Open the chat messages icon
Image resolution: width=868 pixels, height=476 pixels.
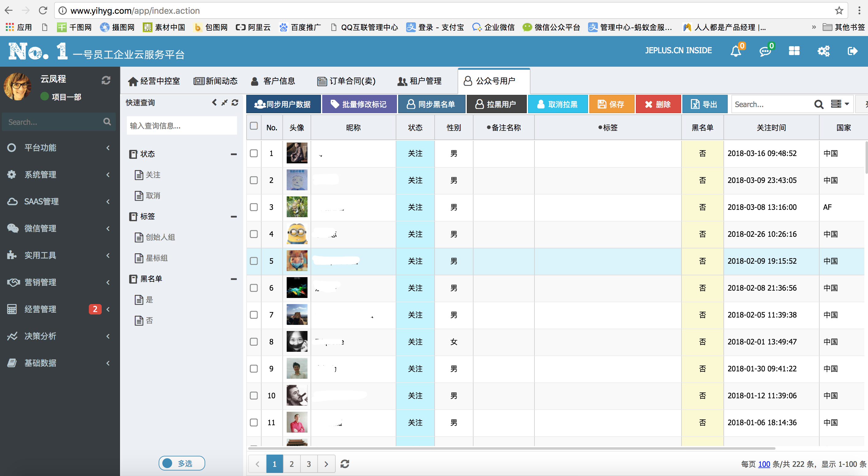pos(765,51)
